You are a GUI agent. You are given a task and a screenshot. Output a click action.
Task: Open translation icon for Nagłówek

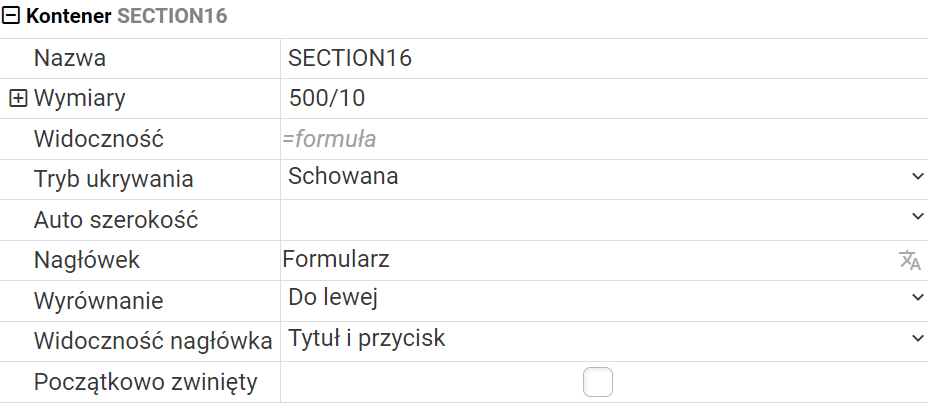(x=909, y=260)
